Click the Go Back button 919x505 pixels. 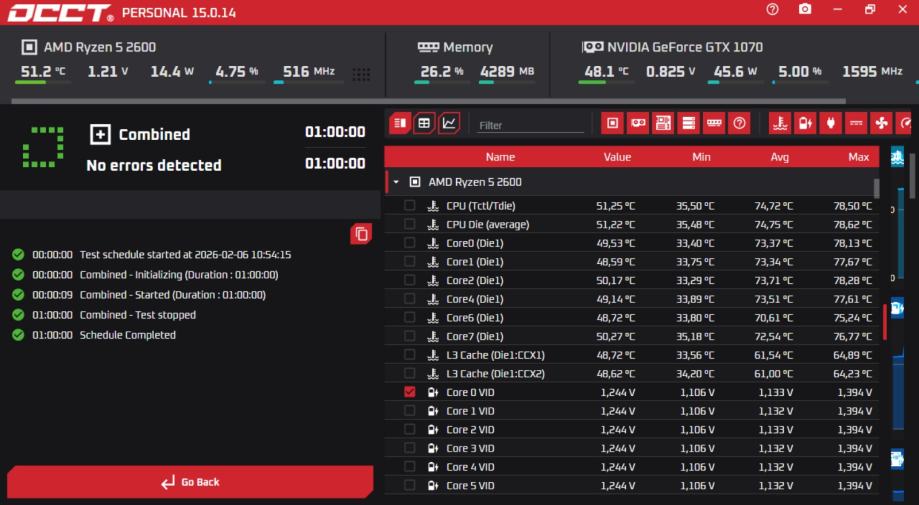[x=190, y=482]
